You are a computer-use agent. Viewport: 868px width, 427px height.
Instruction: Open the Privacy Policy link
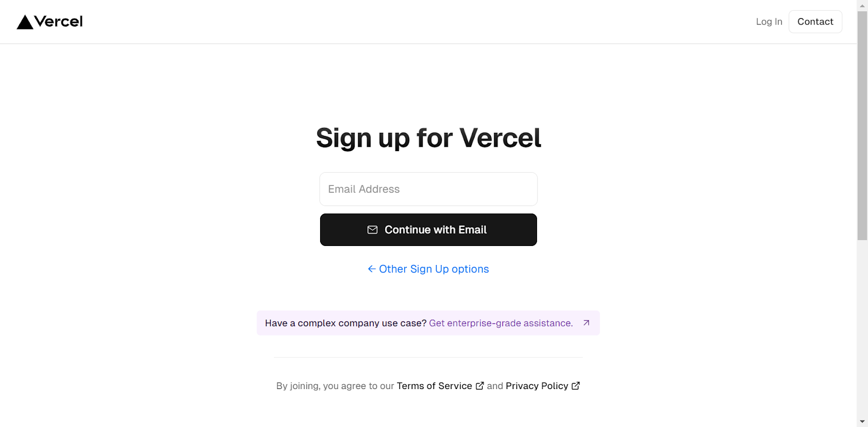537,386
